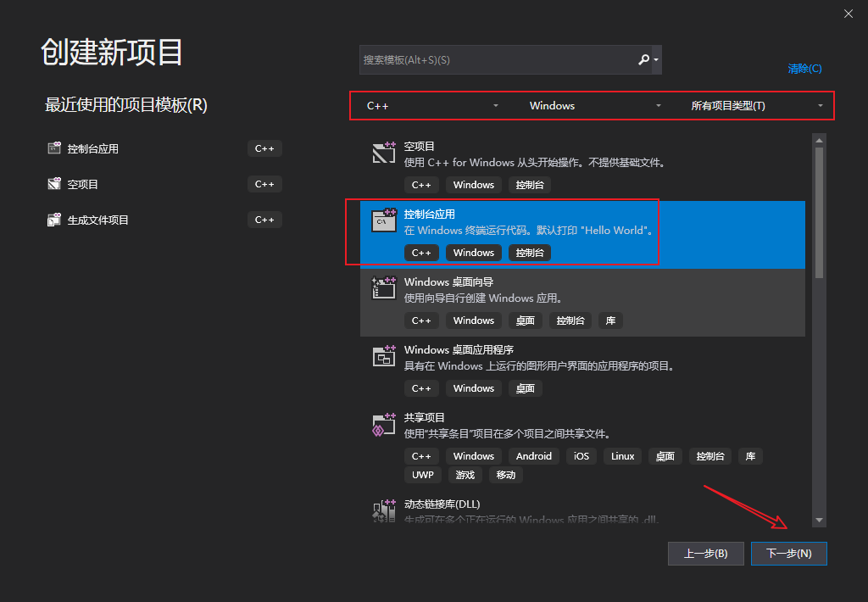The image size is (868, 602).
Task: Click the Windows 桌面向导 wizard template icon
Action: tap(384, 288)
